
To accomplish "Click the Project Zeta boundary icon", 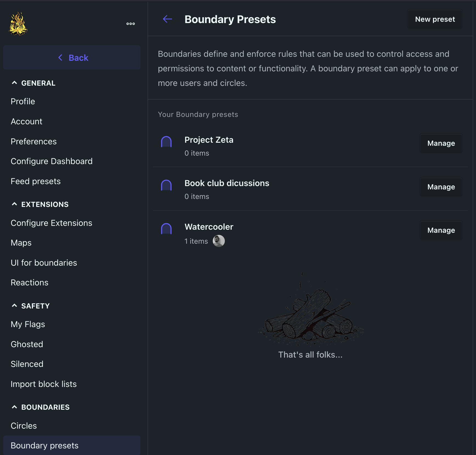I will [x=166, y=142].
